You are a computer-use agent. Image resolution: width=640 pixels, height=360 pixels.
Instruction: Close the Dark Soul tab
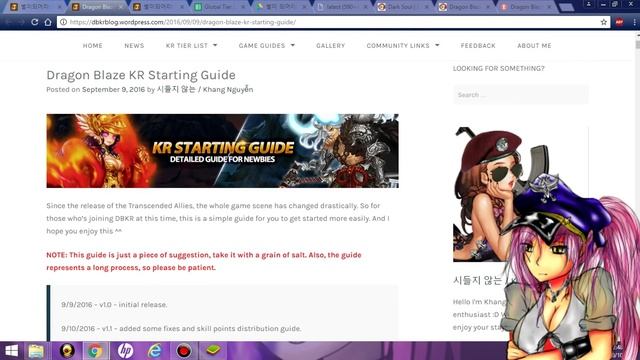[427, 7]
